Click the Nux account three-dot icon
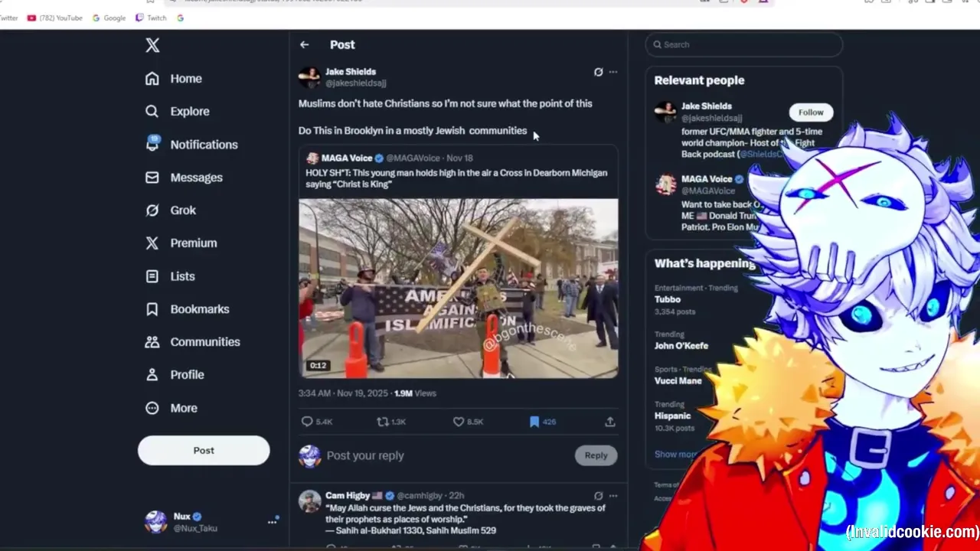 point(272,522)
